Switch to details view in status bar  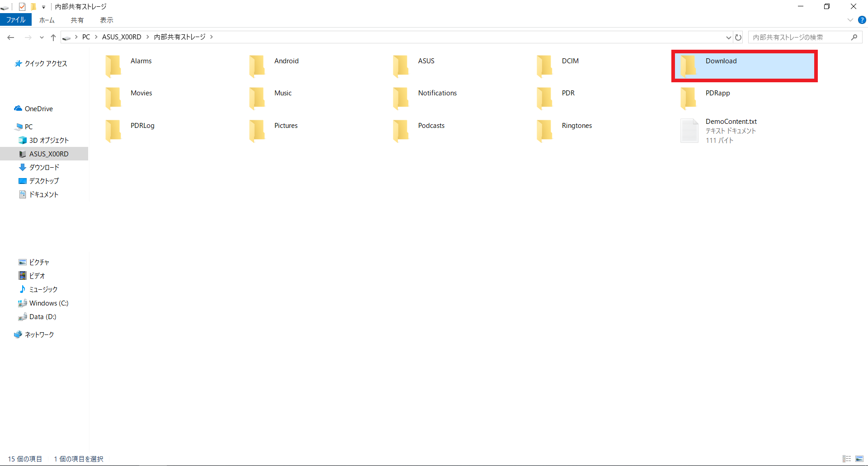tap(847, 459)
